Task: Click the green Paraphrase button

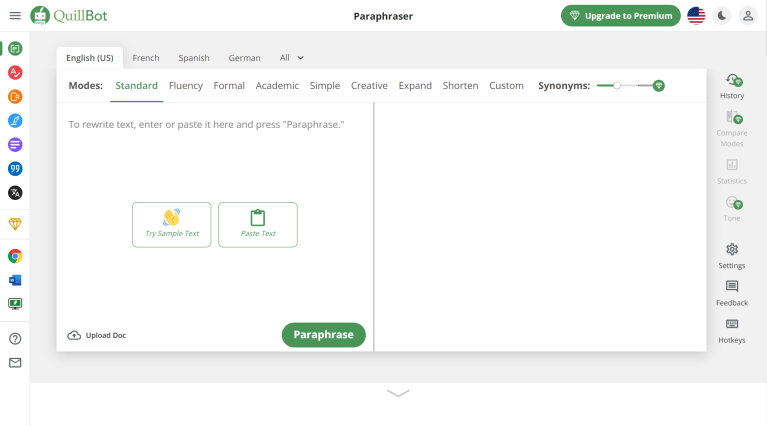Action: (x=323, y=335)
